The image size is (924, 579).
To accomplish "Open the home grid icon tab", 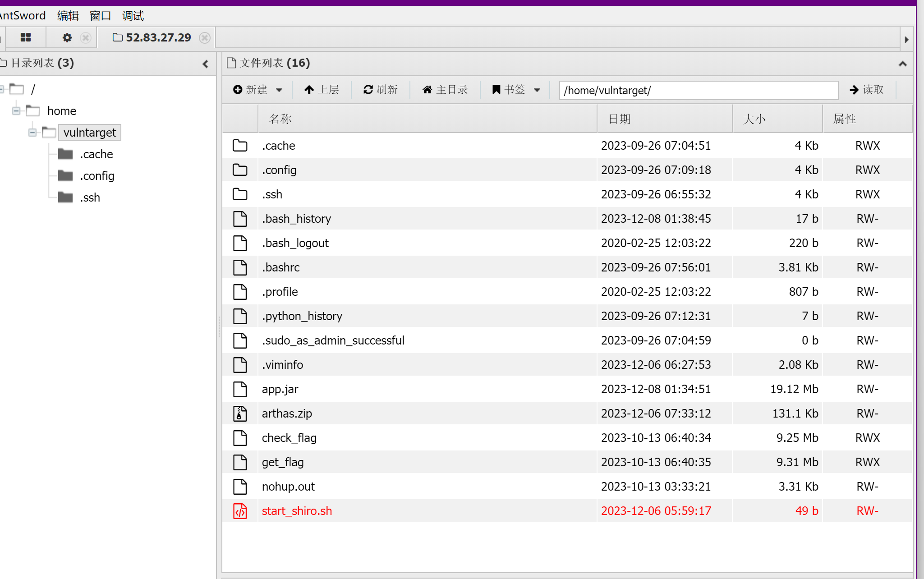I will (x=26, y=37).
